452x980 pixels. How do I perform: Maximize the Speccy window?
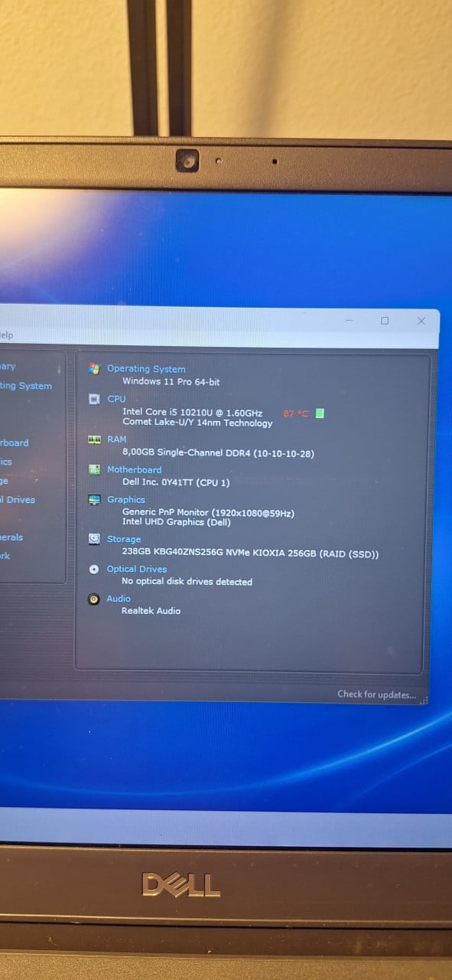click(x=385, y=321)
